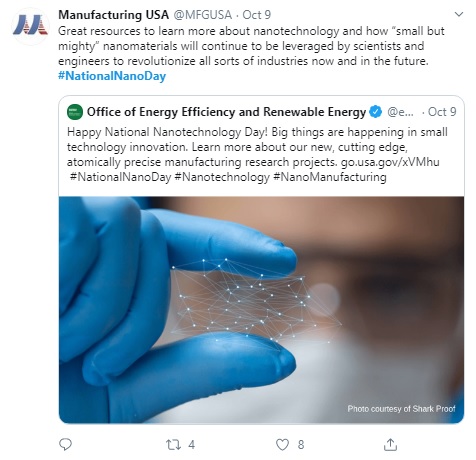Click the blue verified badge
The height and width of the screenshot is (460, 476).
tap(376, 112)
